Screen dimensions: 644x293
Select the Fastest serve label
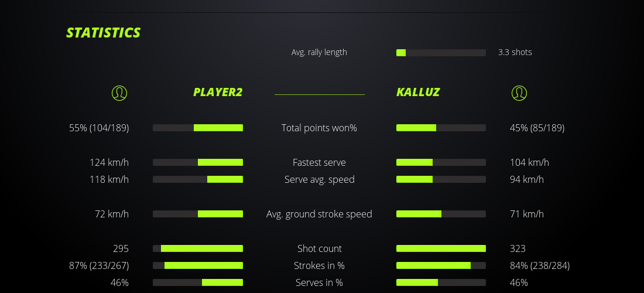pyautogui.click(x=319, y=162)
